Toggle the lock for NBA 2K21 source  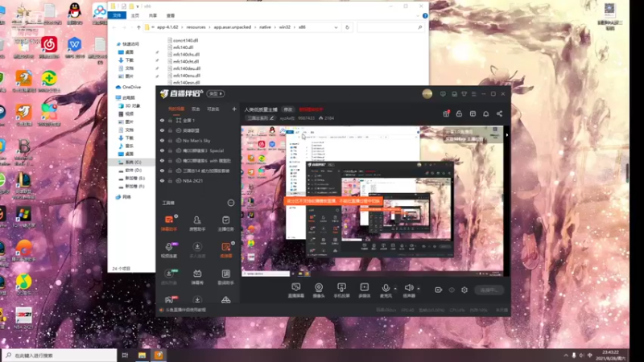click(170, 180)
